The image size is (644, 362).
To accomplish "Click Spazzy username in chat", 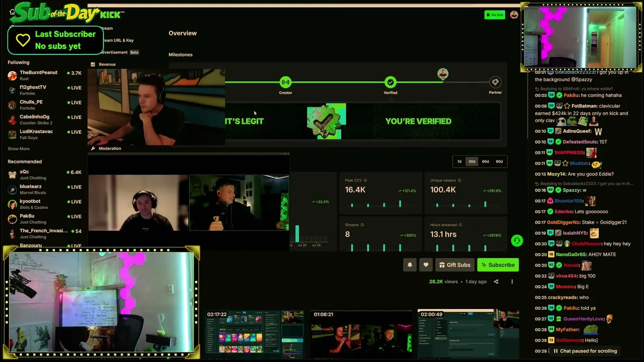I will [572, 190].
